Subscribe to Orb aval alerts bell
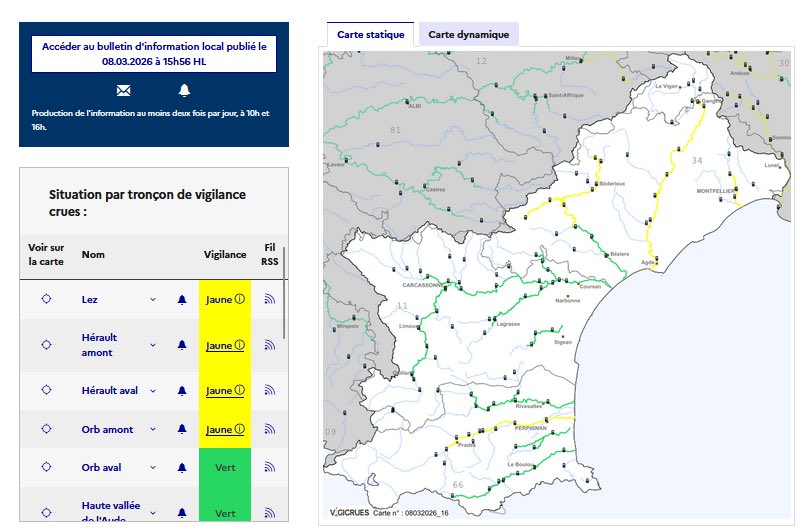Viewport: 812px width, 531px height. (x=182, y=467)
